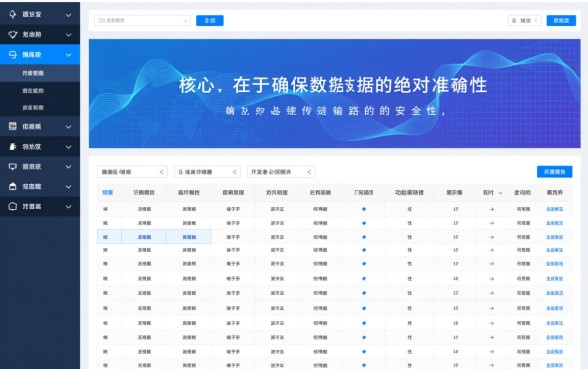Click the hexagon home icon in the sidebar
Viewport: 588px width, 369px height.
[13, 206]
